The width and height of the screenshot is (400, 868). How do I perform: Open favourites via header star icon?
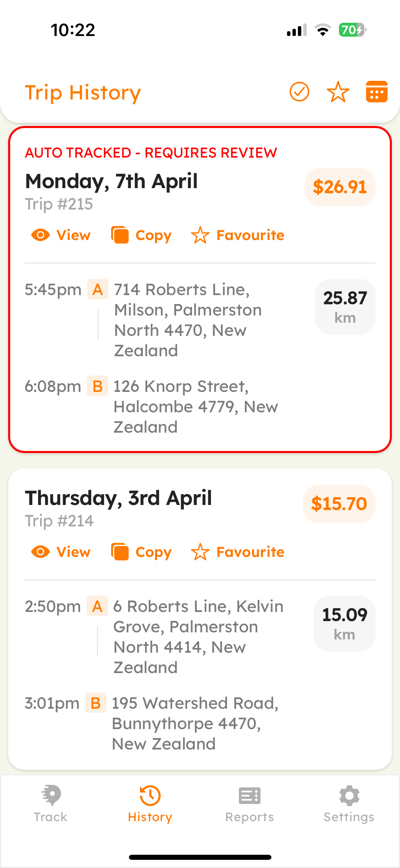tap(338, 92)
